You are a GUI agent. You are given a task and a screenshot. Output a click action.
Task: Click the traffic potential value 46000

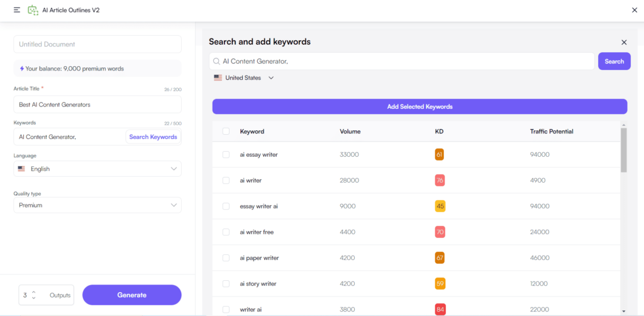tap(540, 258)
